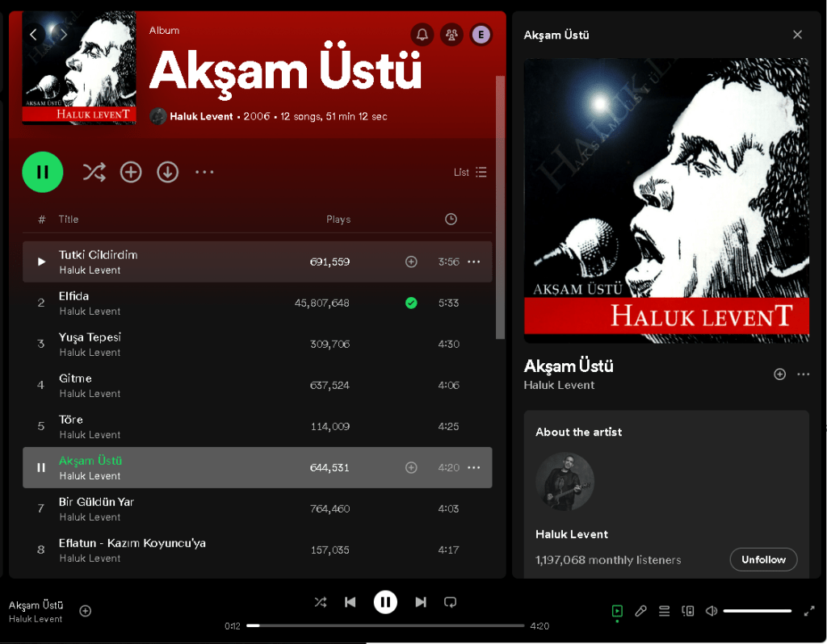Toggle repeat in the player bar

click(451, 602)
